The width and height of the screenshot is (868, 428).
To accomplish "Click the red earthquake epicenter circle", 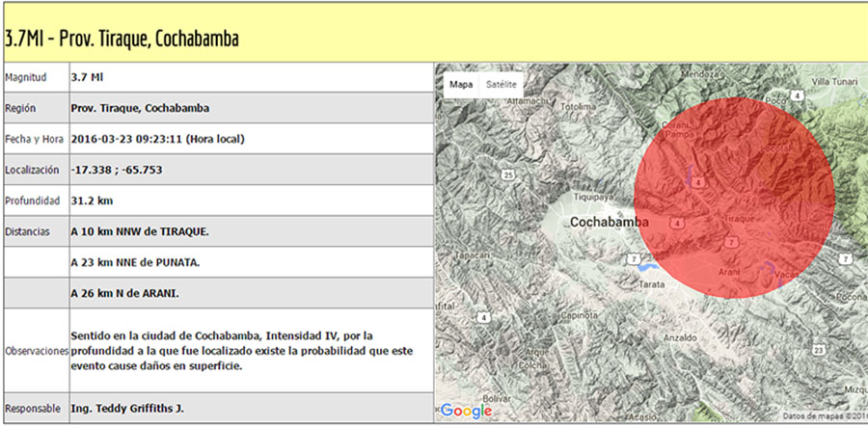I will [x=734, y=198].
